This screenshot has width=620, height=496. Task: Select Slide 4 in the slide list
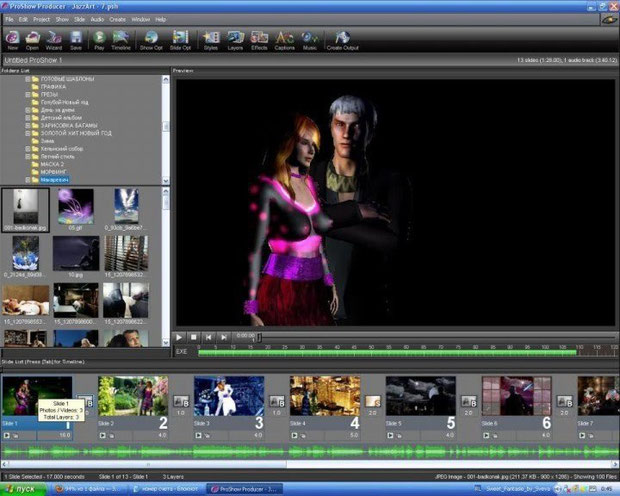[x=325, y=407]
